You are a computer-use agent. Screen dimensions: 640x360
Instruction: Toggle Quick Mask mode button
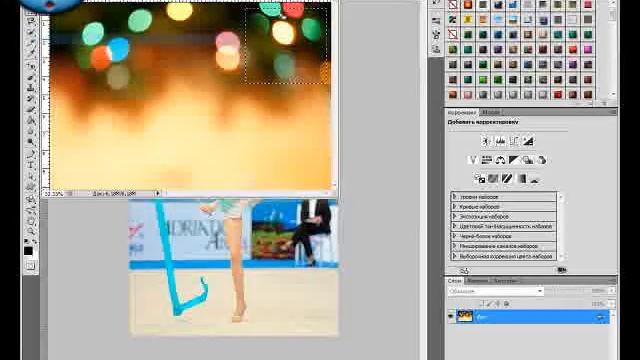pos(31,266)
